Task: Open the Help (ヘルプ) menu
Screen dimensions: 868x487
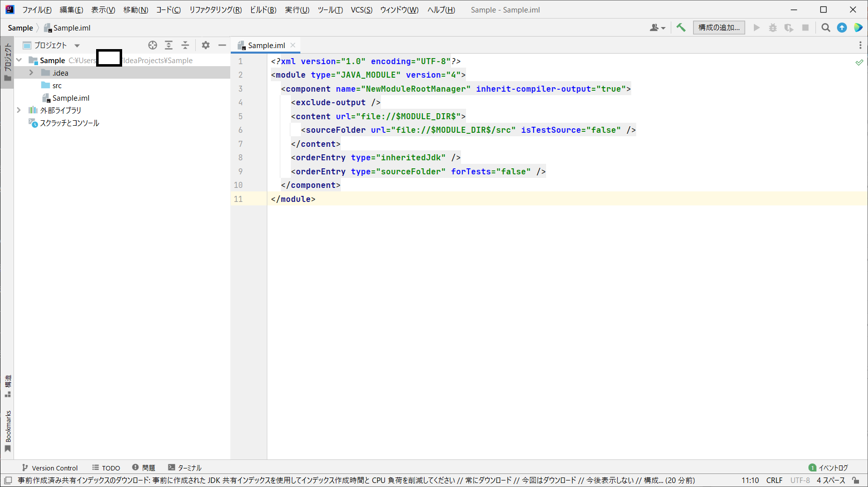Action: tap(441, 10)
